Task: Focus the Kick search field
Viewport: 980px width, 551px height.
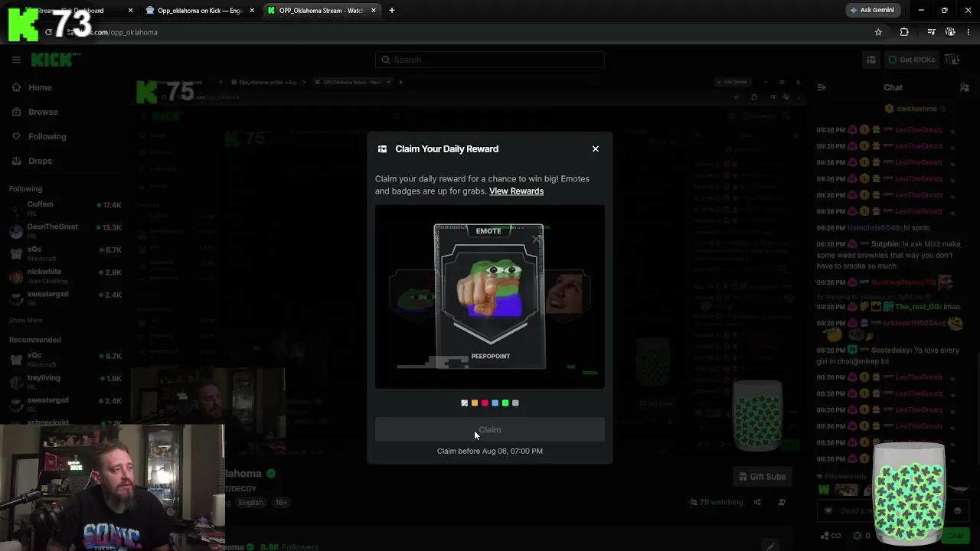Action: tap(490, 60)
